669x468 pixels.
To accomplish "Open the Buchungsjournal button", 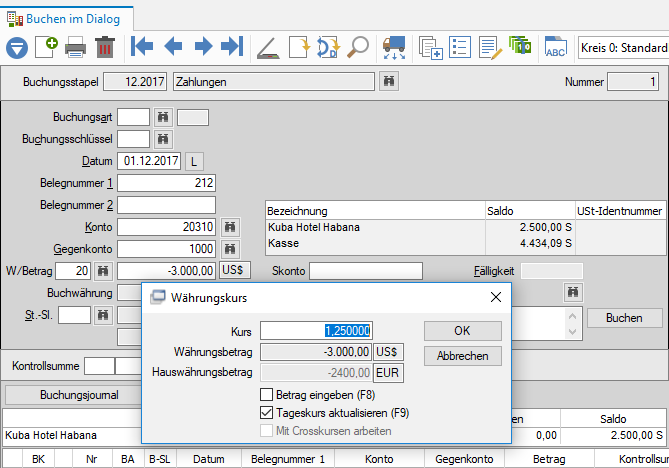I will pyautogui.click(x=73, y=395).
